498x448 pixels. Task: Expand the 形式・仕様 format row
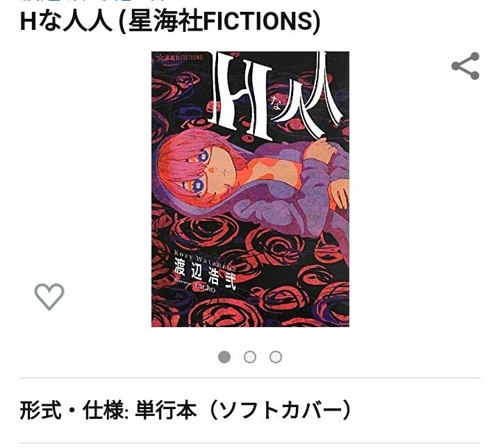coord(250,410)
